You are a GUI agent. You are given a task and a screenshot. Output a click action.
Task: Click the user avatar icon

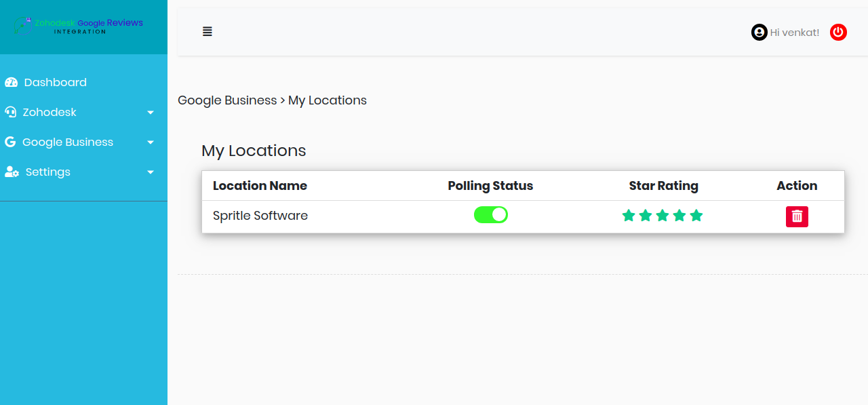759,32
